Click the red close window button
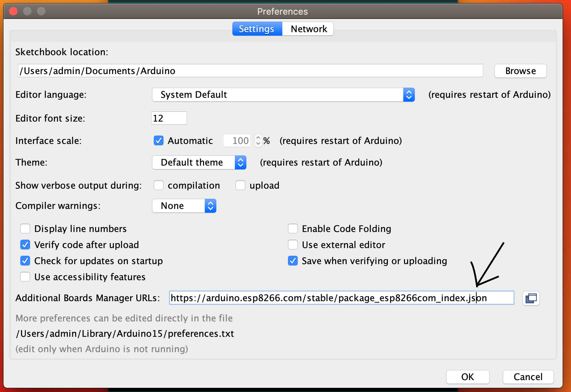 pyautogui.click(x=13, y=11)
